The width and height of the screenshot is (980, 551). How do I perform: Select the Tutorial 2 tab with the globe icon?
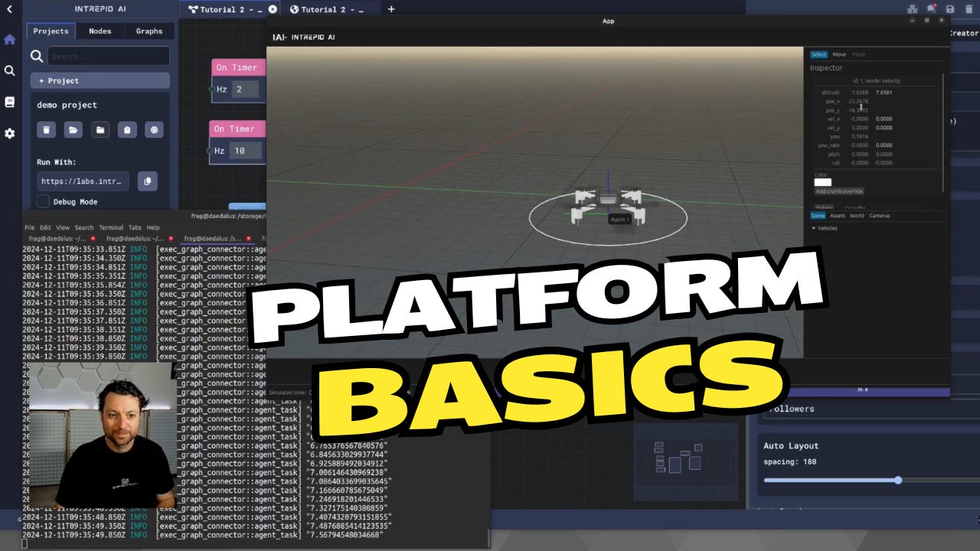[332, 9]
